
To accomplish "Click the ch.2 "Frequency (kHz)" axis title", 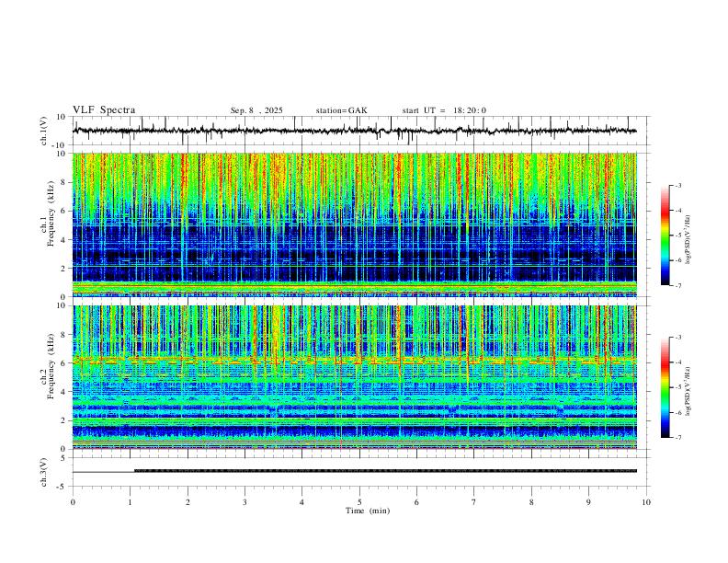I will tap(51, 366).
